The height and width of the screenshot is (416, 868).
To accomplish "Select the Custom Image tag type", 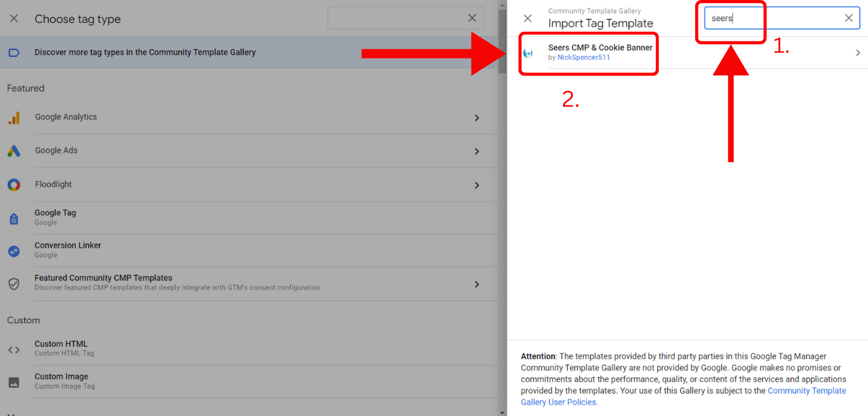I will click(x=249, y=382).
